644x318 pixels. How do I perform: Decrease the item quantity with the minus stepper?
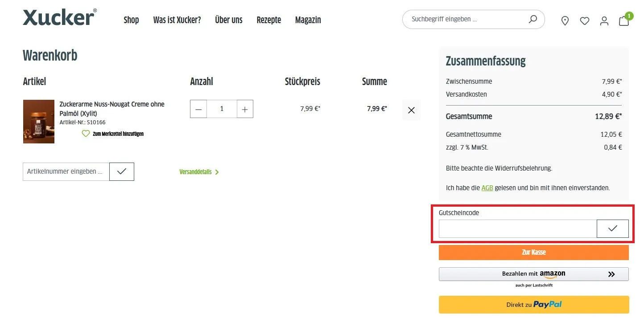coord(198,109)
